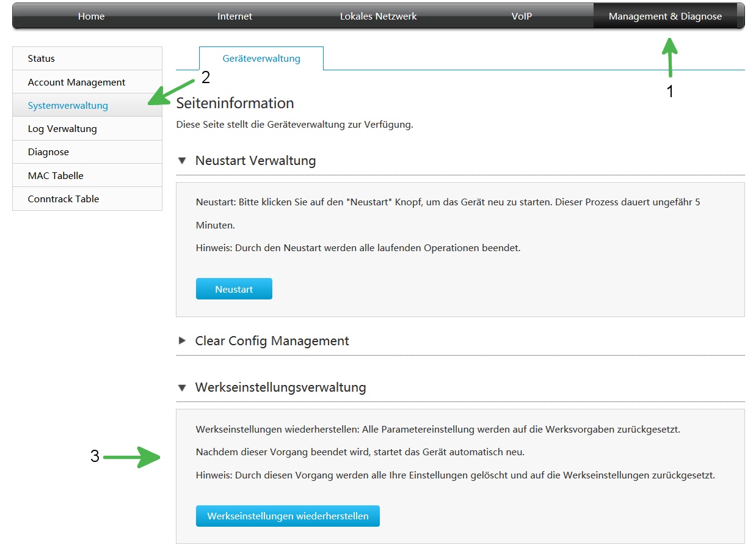This screenshot has height=553, width=756.
Task: Open the Home navigation tab
Action: point(91,16)
